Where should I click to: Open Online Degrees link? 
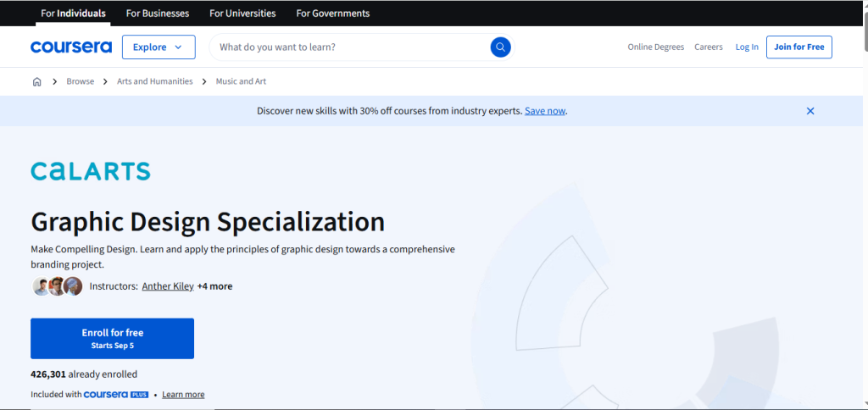(x=656, y=47)
